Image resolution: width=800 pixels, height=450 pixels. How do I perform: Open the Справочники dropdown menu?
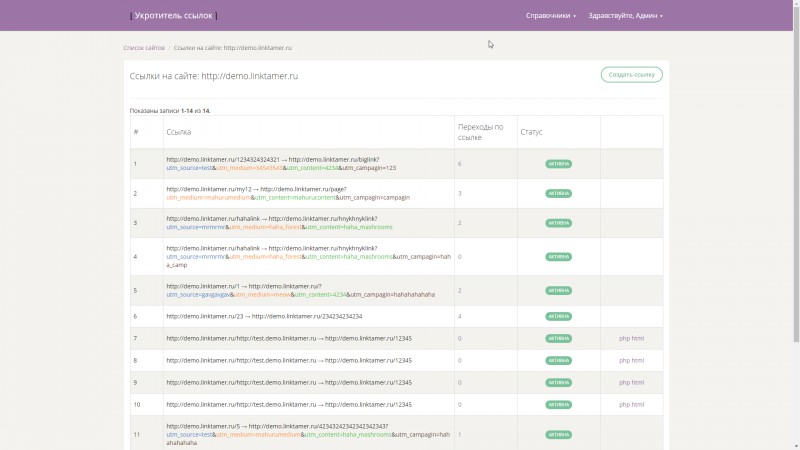tap(551, 16)
